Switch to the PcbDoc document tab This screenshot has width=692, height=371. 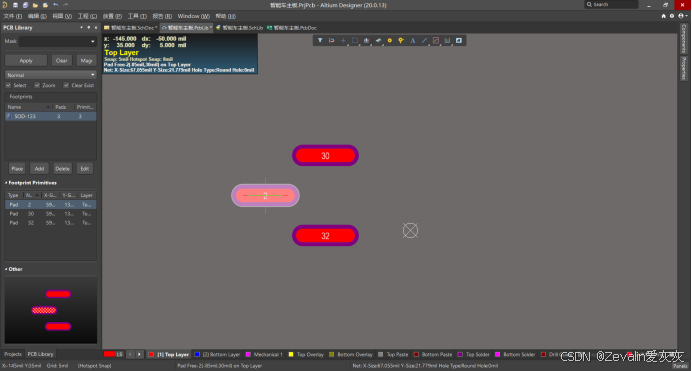[x=292, y=27]
